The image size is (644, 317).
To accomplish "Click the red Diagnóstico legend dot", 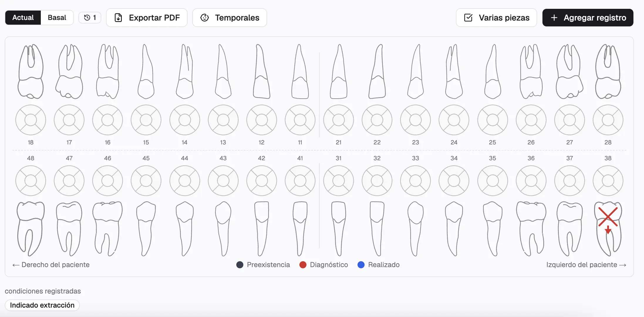I will pyautogui.click(x=303, y=265).
